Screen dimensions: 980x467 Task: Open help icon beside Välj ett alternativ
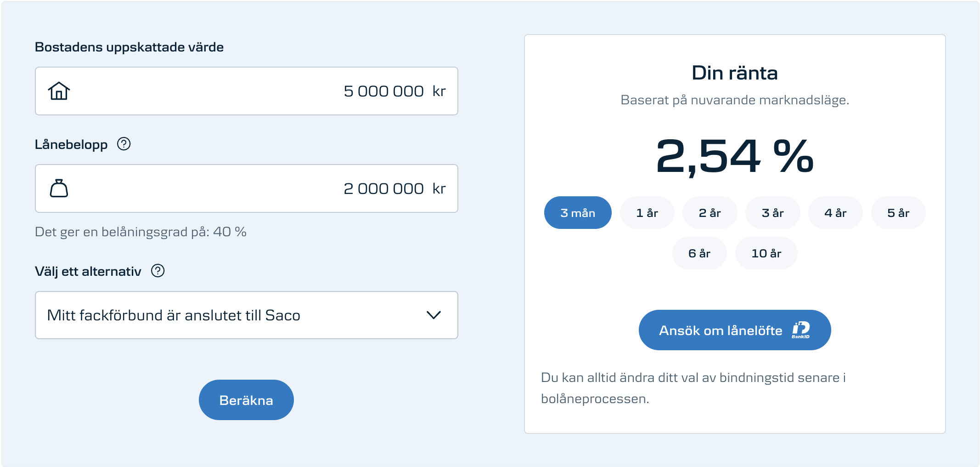click(158, 271)
